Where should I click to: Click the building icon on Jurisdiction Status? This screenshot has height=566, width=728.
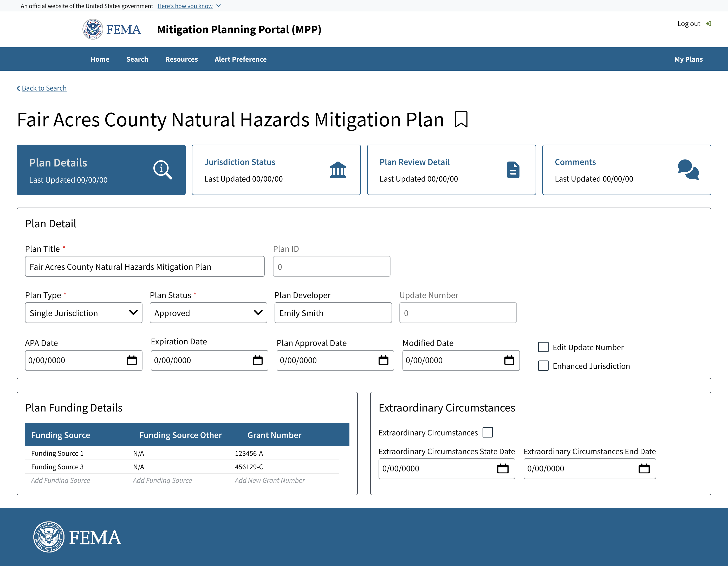pos(338,170)
